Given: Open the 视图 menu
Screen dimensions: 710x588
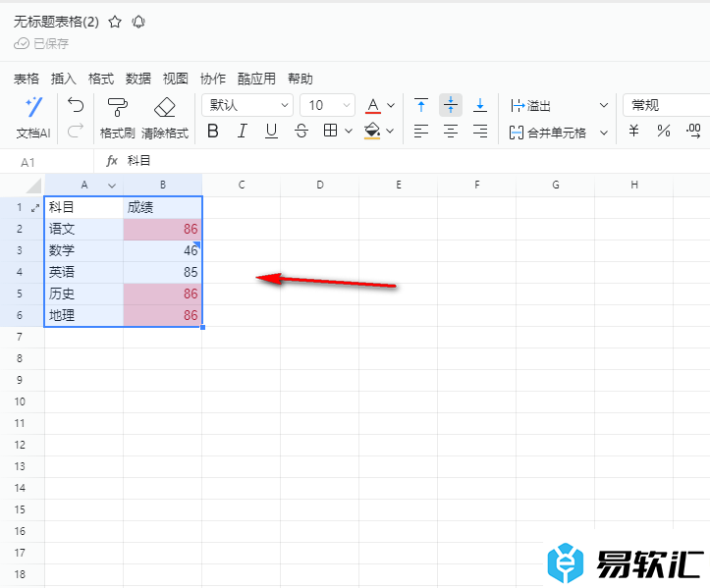Looking at the screenshot, I should coord(176,79).
